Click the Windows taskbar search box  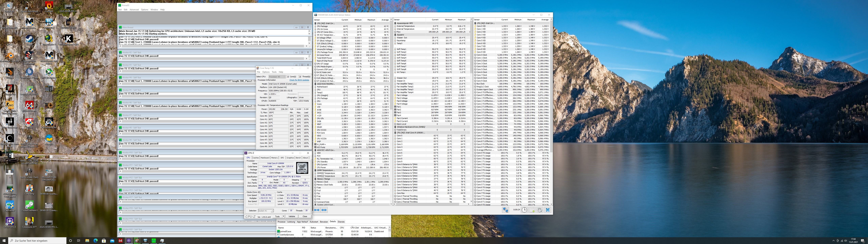pyautogui.click(x=37, y=241)
